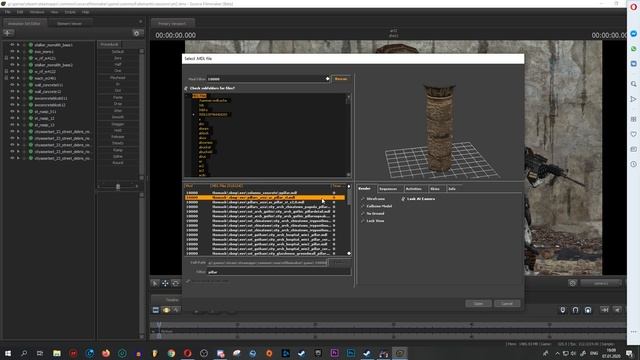This screenshot has width=640, height=360.
Task: Click the Rescan button
Action: click(x=341, y=79)
